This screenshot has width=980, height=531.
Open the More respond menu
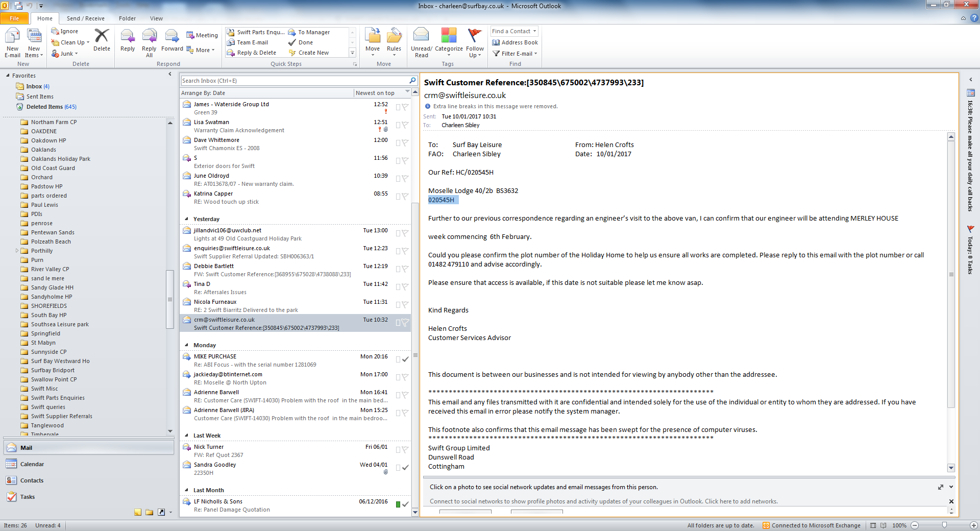point(201,50)
